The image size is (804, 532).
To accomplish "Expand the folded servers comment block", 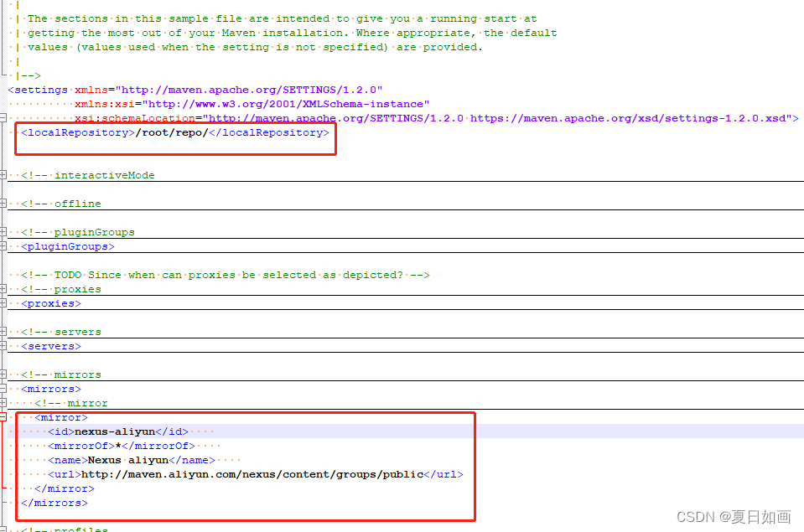I will click(3, 332).
